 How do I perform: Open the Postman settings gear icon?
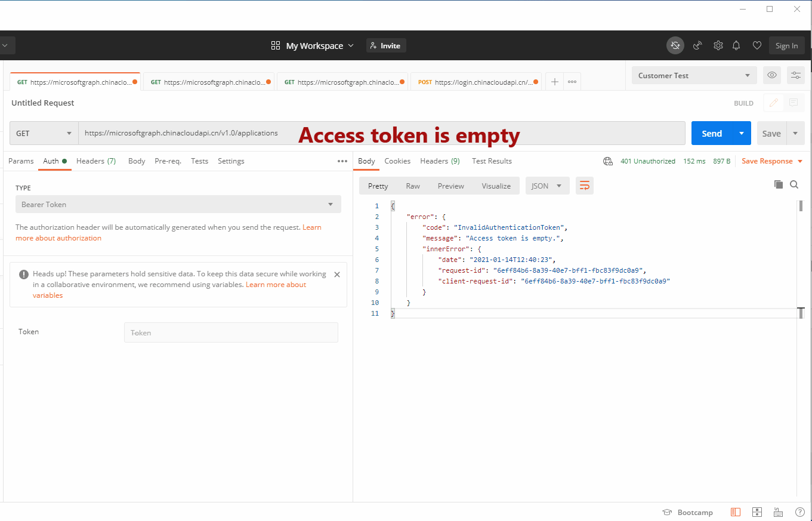(718, 45)
